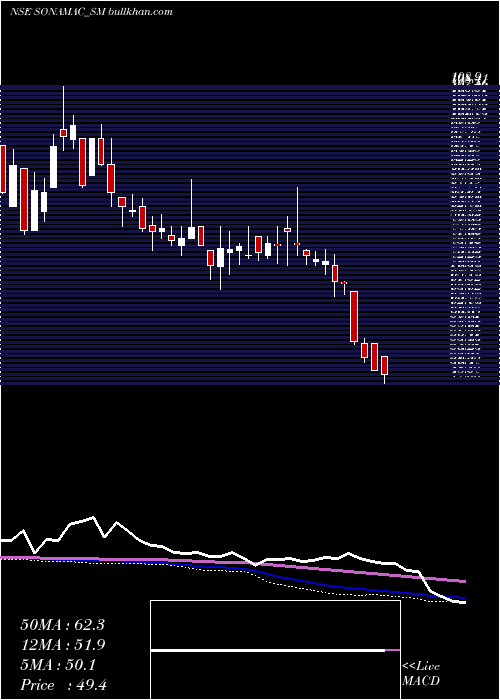The image size is (500, 700).
Task: Click the 50MA : 62.3 value
Action: pyautogui.click(x=62, y=625)
